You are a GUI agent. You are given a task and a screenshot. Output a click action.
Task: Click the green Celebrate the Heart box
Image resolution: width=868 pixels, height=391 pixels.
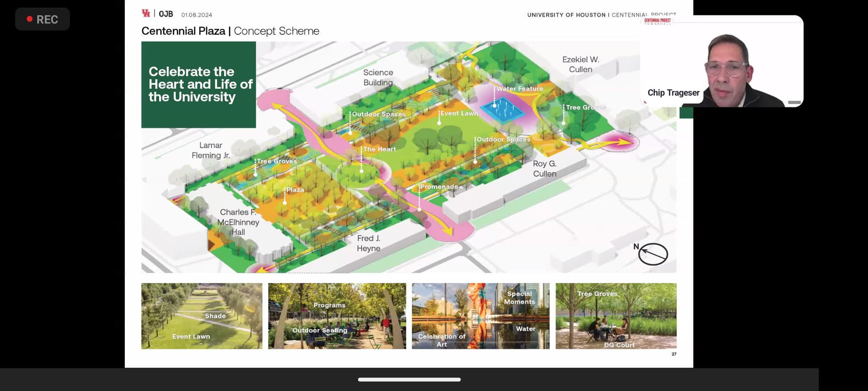point(198,85)
